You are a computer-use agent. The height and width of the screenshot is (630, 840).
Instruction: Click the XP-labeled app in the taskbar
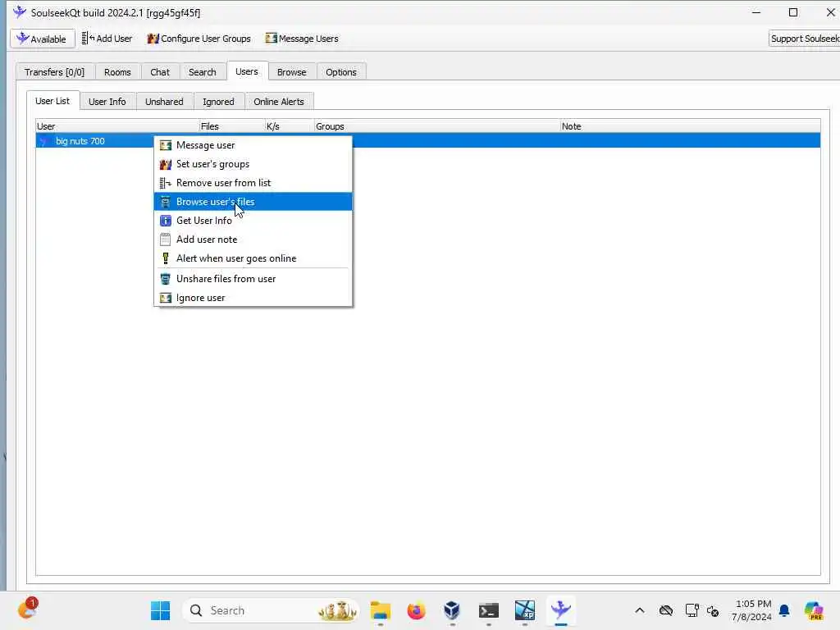(x=524, y=610)
